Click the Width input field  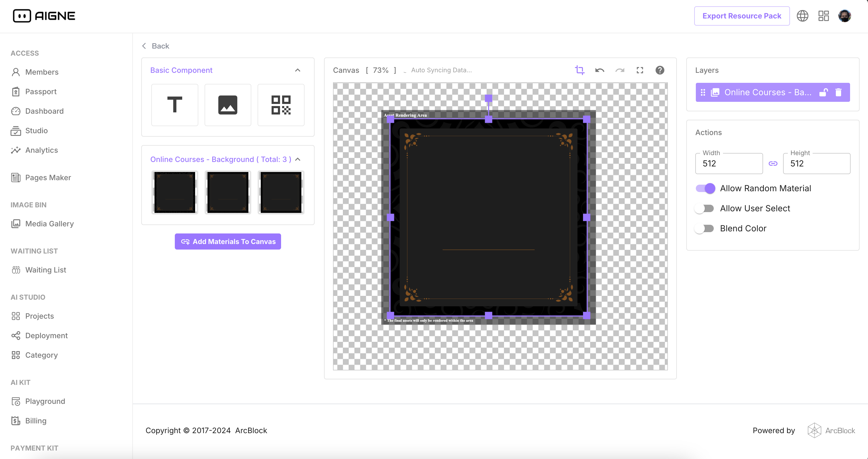[x=729, y=164]
